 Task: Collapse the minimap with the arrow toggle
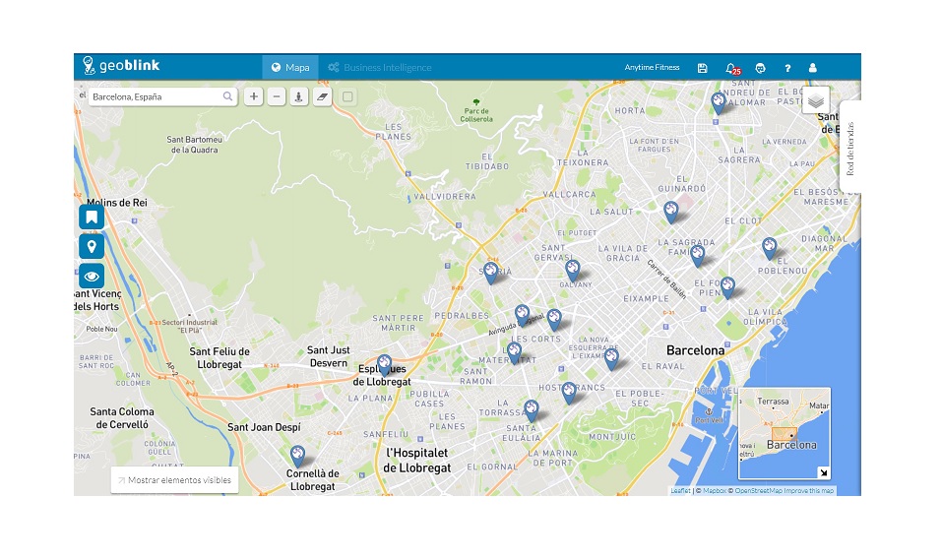(x=823, y=472)
